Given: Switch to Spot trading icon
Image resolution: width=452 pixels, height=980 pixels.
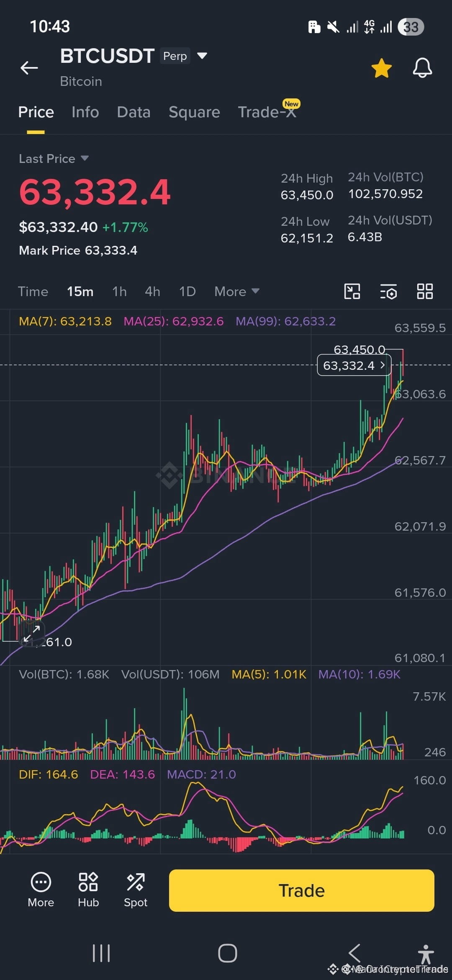Looking at the screenshot, I should click(136, 890).
